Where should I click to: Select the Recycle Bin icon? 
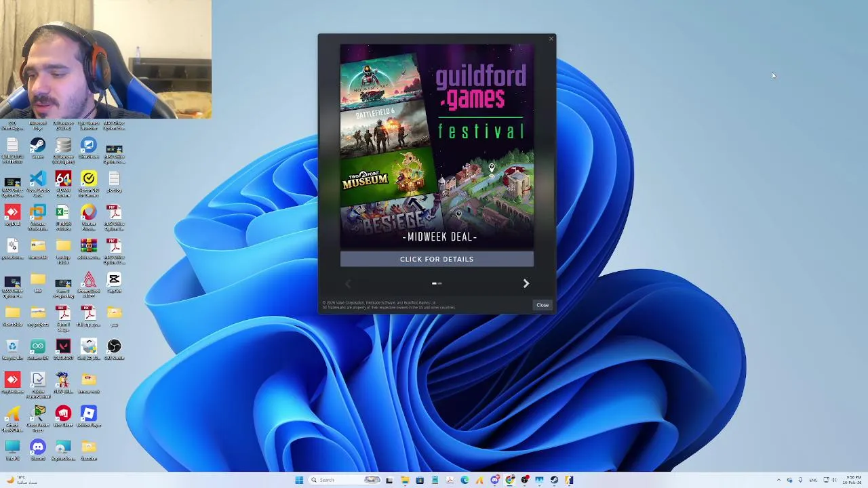12,349
